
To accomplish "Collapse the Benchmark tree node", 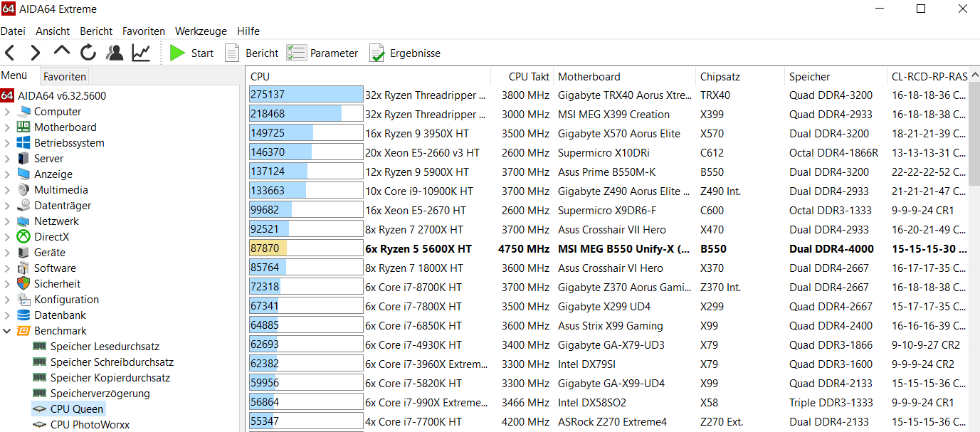I will coord(8,331).
